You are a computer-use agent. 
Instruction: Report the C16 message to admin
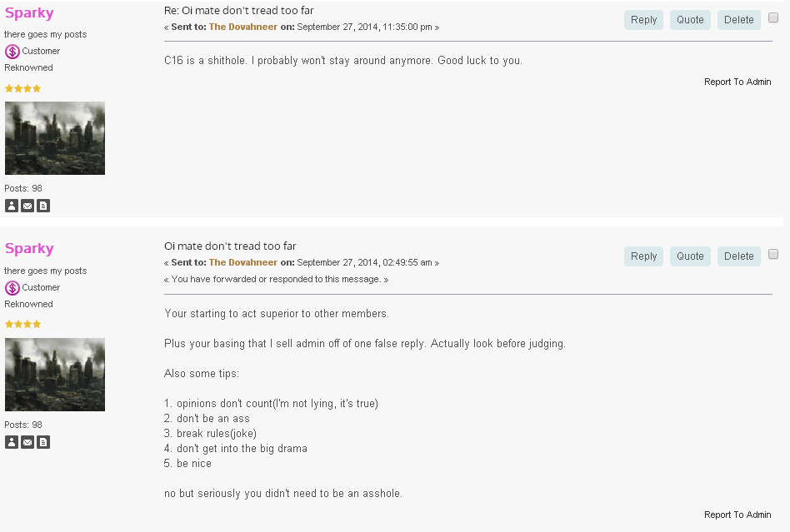(x=737, y=82)
